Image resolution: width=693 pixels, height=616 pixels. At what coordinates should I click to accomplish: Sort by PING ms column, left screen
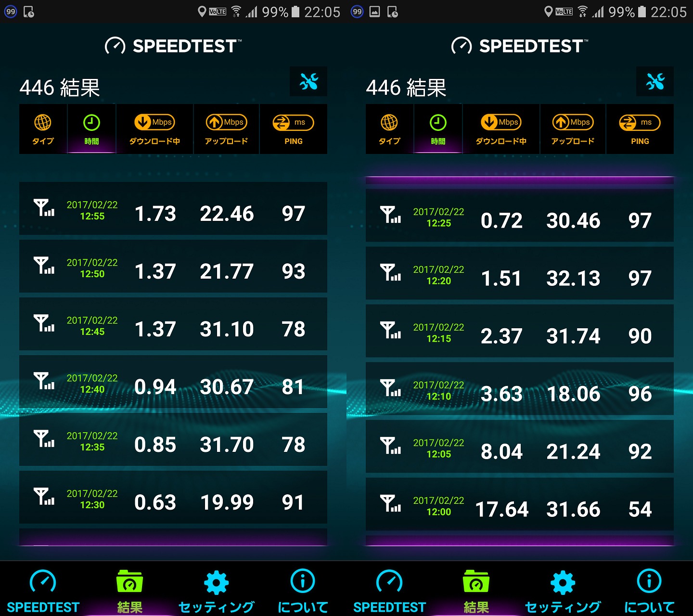click(294, 129)
